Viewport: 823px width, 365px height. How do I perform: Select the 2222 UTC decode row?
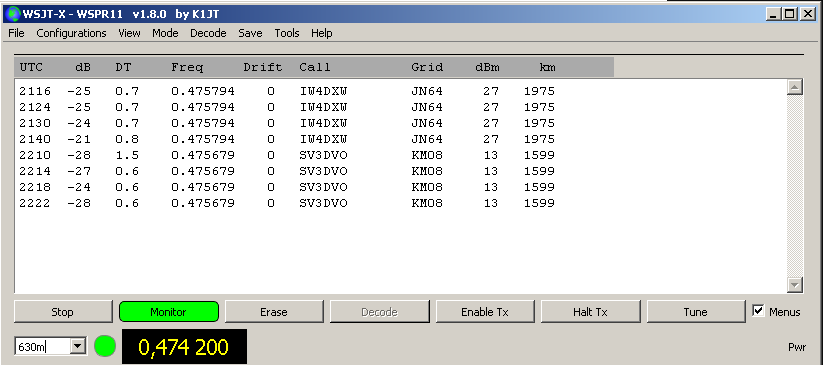click(x=287, y=203)
